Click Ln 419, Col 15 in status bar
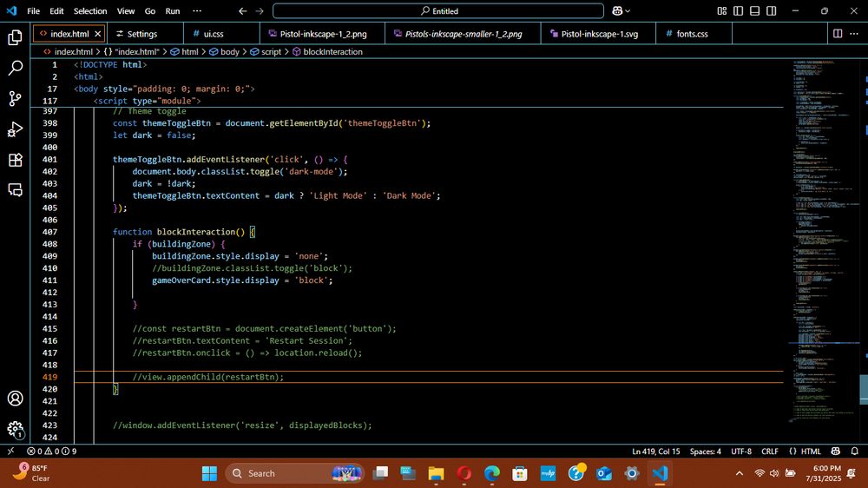868x488 pixels. [655, 452]
